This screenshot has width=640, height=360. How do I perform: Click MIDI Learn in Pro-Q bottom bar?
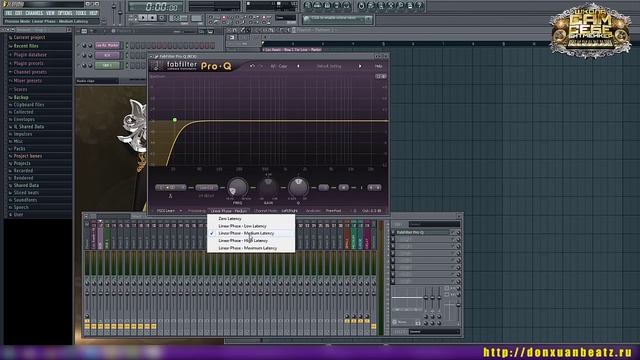coord(166,211)
